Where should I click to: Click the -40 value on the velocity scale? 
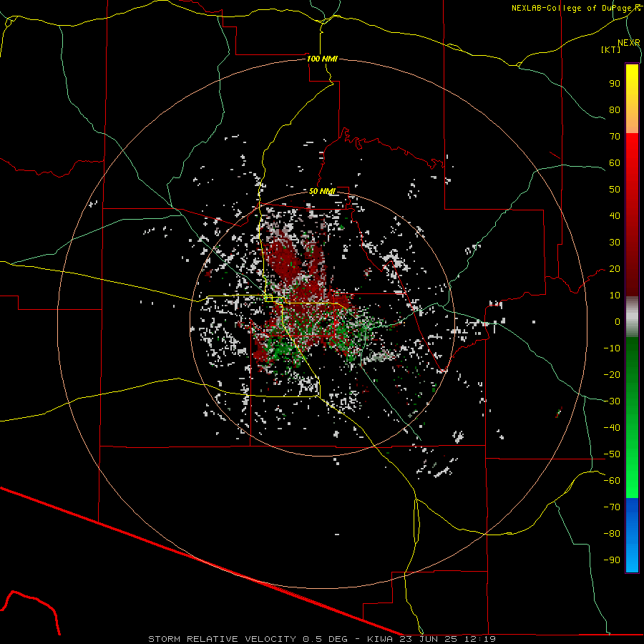point(612,428)
